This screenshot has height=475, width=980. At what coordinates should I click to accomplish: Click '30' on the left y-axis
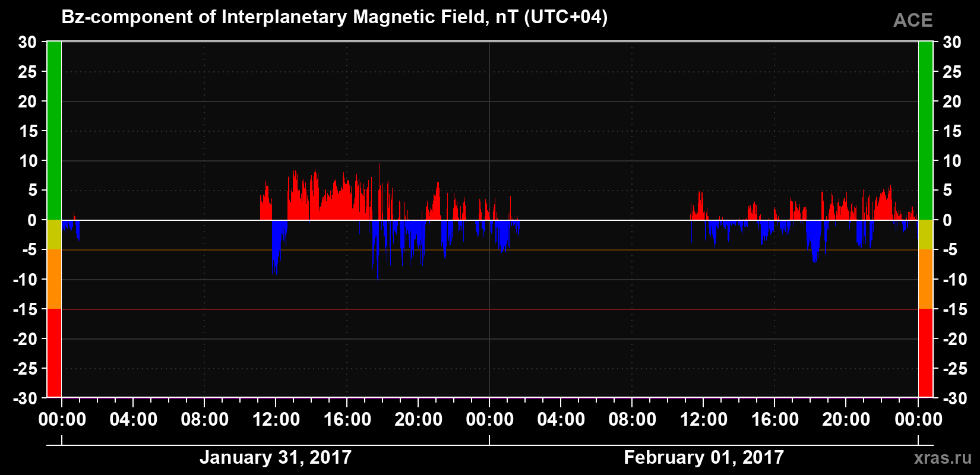(x=27, y=42)
